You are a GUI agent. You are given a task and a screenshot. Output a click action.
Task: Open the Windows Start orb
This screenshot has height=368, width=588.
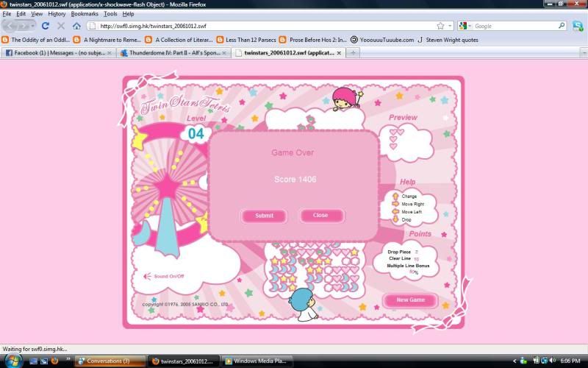pyautogui.click(x=13, y=361)
